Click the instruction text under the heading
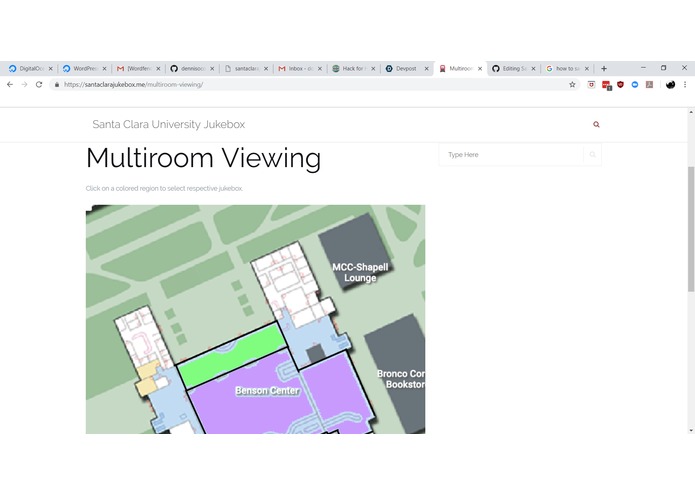 coord(164,188)
